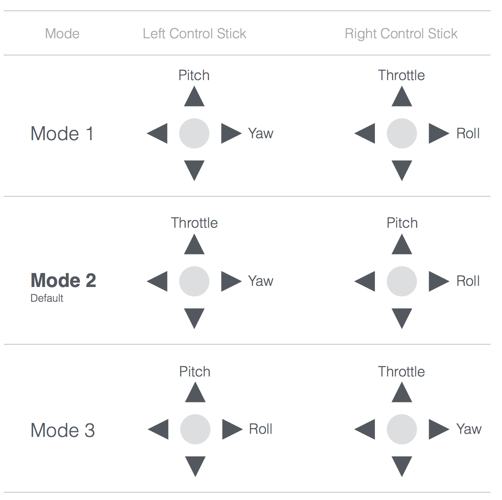Click Mode 3 right stick center circle
Viewport: 502px width, 500px height.
coord(402,429)
